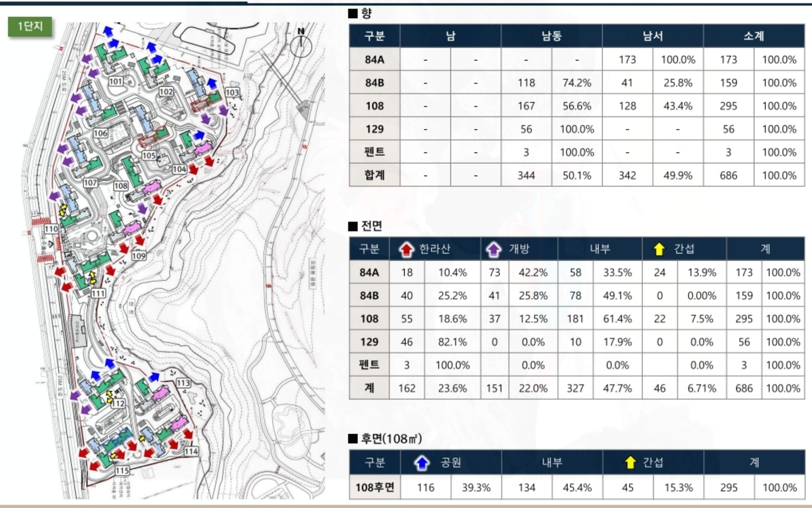This screenshot has height=508, width=812.
Task: Click the red Hallasan arrow legend icon
Action: [x=406, y=249]
